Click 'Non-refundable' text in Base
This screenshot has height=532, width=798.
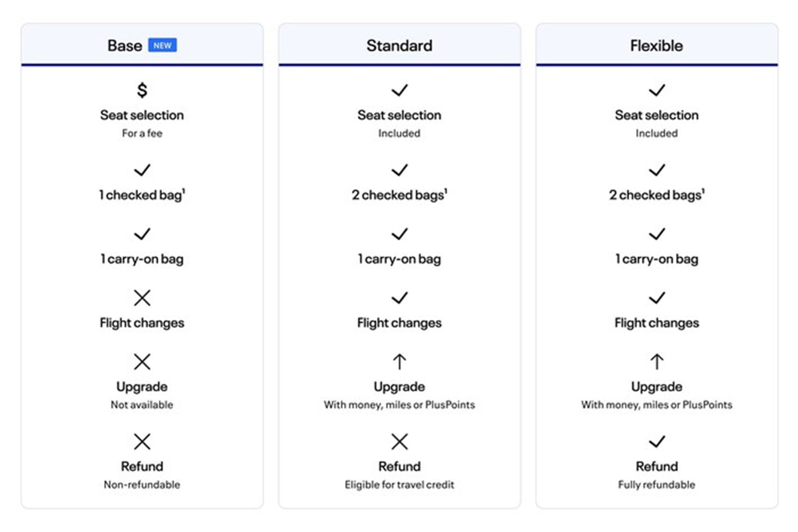[x=142, y=485]
